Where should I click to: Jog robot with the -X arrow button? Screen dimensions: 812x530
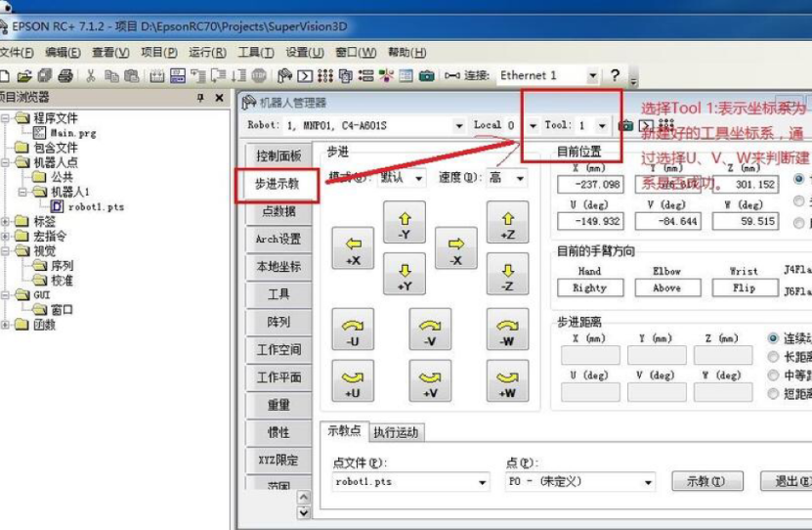pos(455,248)
